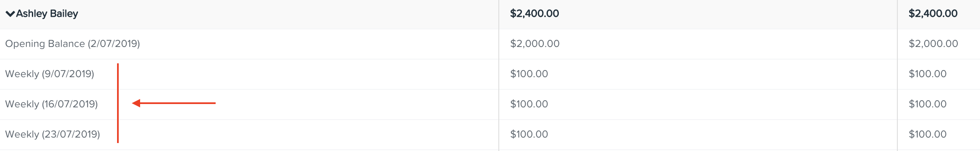Click Weekly 9/07/2019 $100.00 in last amount column
Screen dimensions: 980x151
tap(928, 74)
